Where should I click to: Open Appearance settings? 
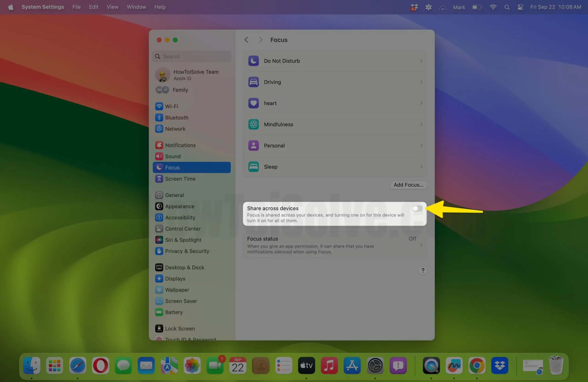(x=192, y=206)
